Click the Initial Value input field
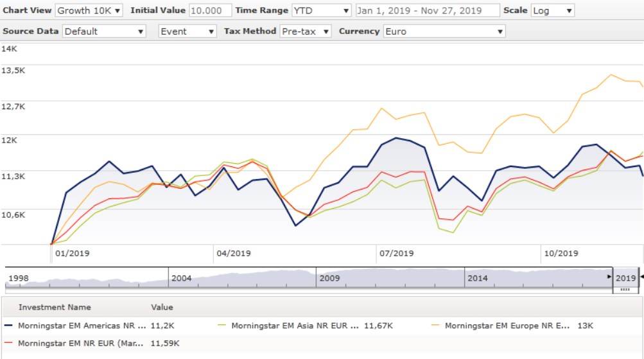644x359 pixels. 210,10
